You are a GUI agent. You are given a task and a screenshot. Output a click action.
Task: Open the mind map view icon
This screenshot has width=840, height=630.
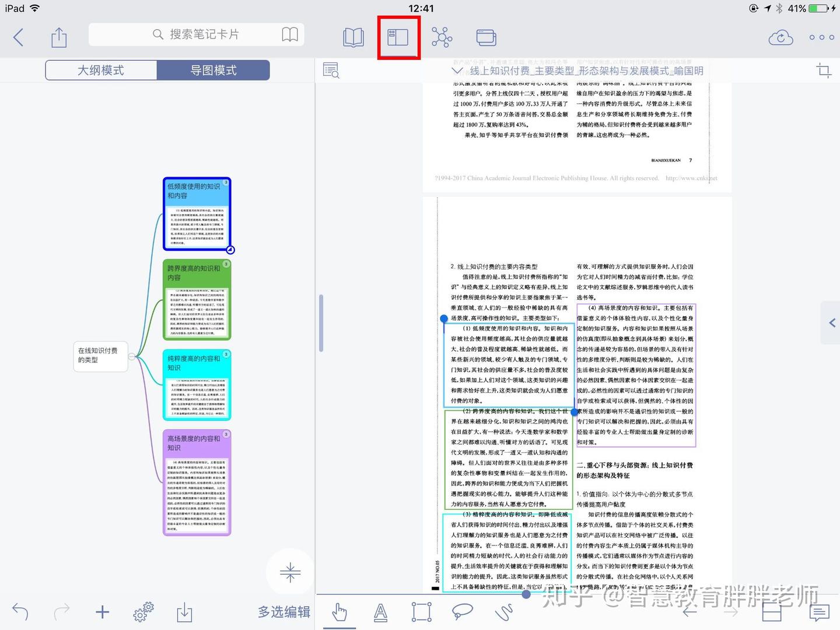pos(442,37)
